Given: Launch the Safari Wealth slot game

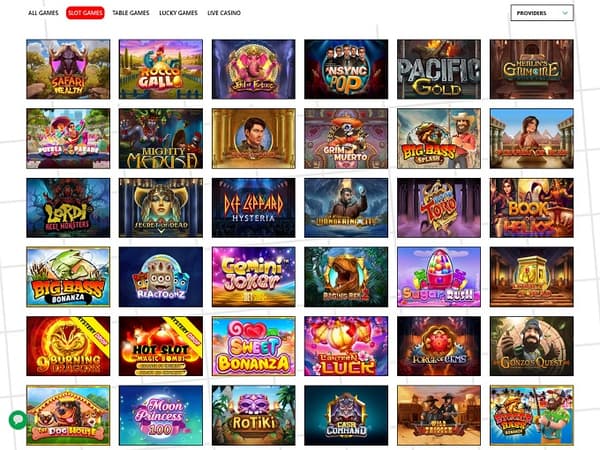Looking at the screenshot, I should tap(68, 69).
